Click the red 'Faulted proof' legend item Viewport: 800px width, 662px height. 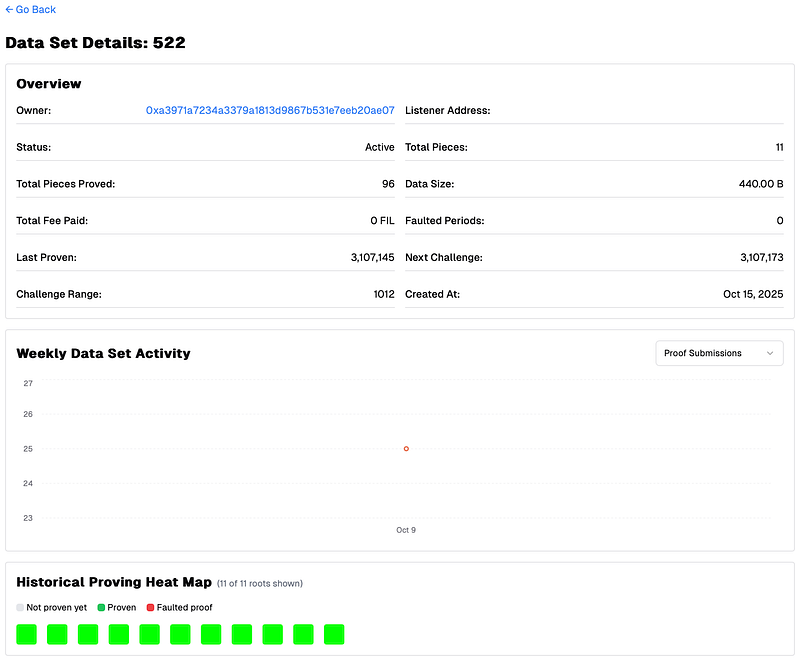(x=179, y=607)
